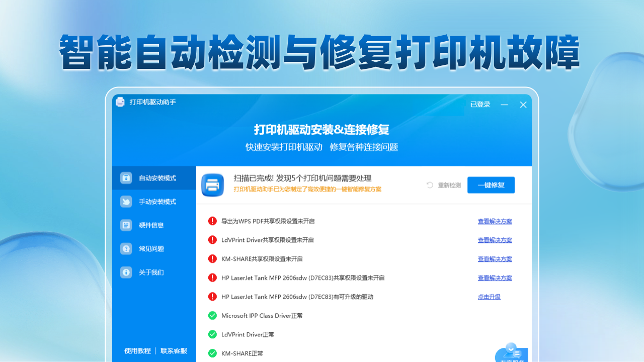Click the 常见问题 question mark icon
This screenshot has width=644, height=362.
(x=126, y=249)
